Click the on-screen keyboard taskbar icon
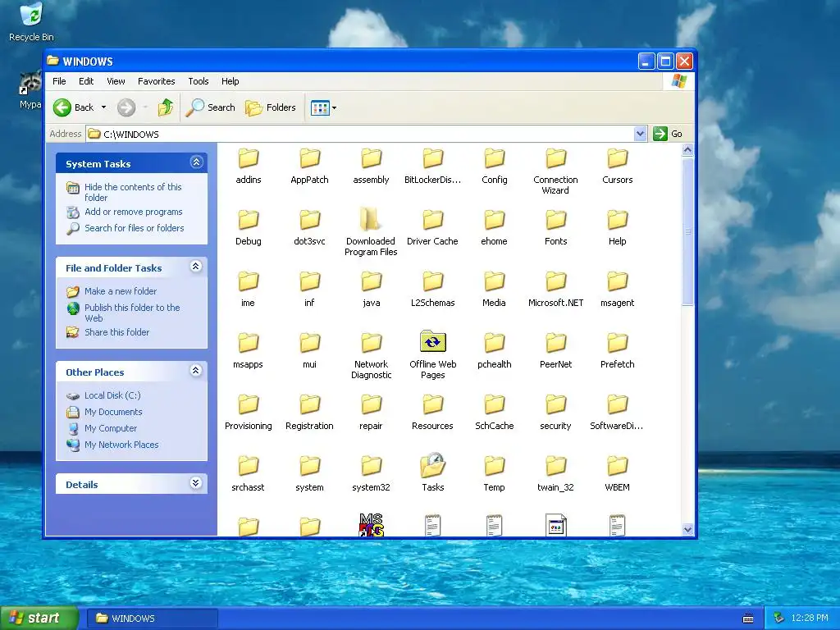840x630 pixels. (748, 619)
